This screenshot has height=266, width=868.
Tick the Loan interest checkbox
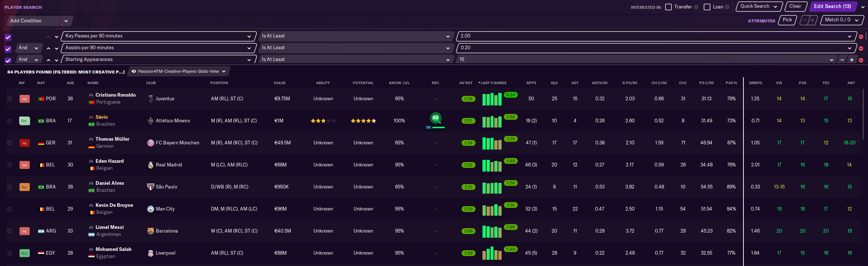[x=707, y=7]
